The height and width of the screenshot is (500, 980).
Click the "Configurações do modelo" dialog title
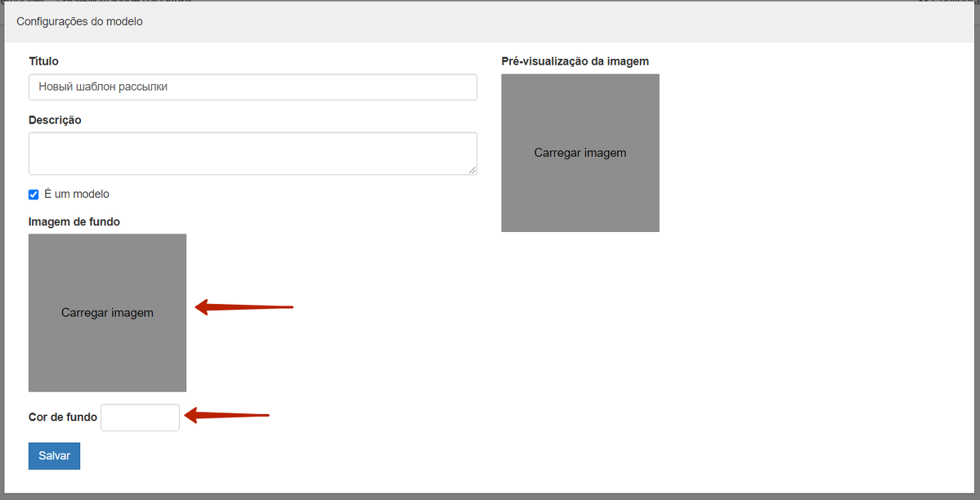pos(79,21)
